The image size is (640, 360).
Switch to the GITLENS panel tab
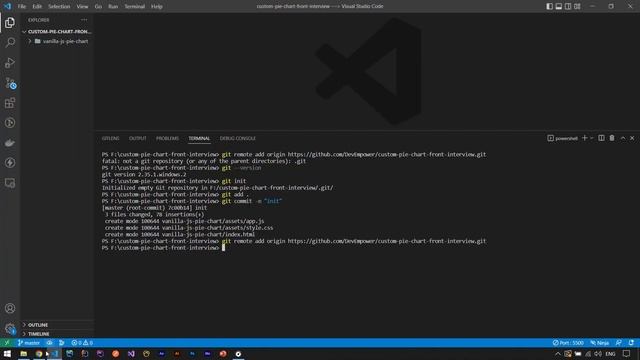click(x=110, y=138)
